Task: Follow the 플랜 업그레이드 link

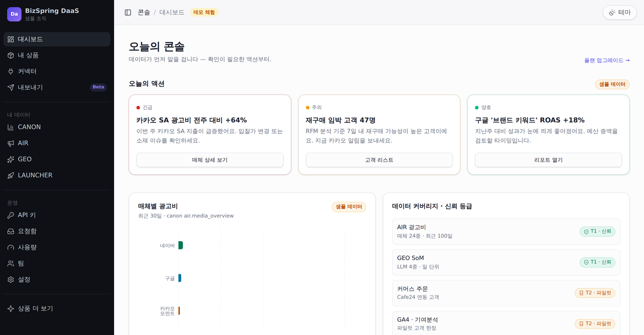Action: point(607,60)
